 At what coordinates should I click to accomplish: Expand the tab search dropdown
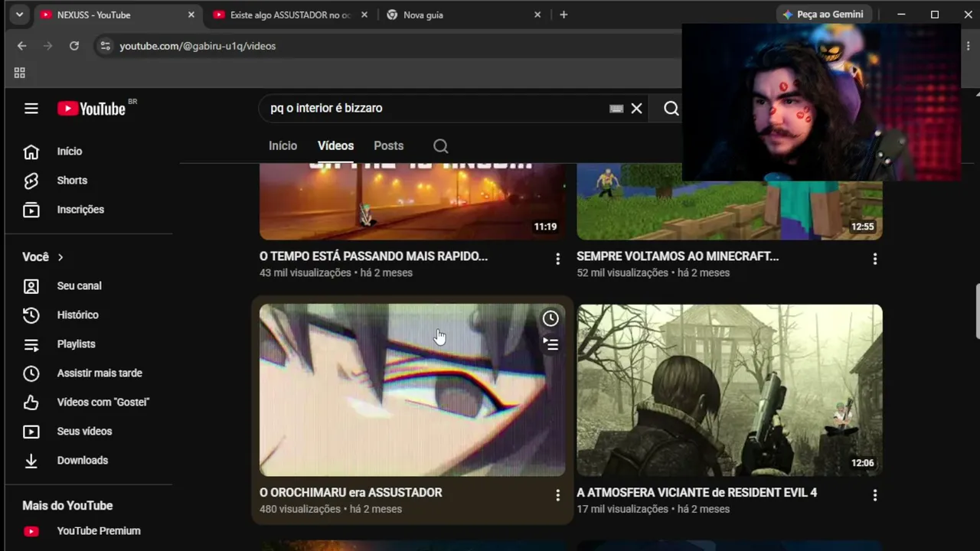click(x=19, y=15)
